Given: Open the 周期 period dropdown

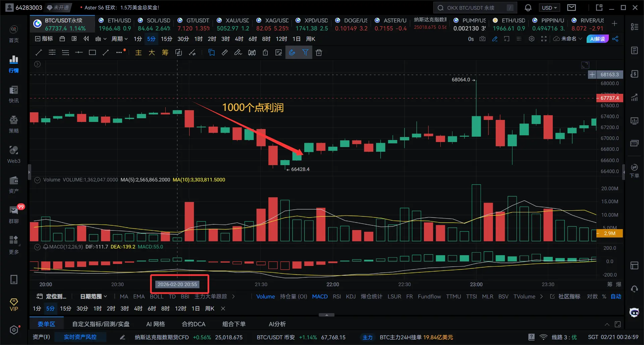Looking at the screenshot, I should pos(119,39).
